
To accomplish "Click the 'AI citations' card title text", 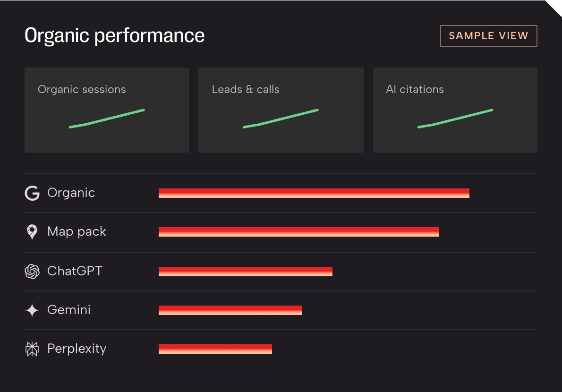I will click(x=415, y=89).
